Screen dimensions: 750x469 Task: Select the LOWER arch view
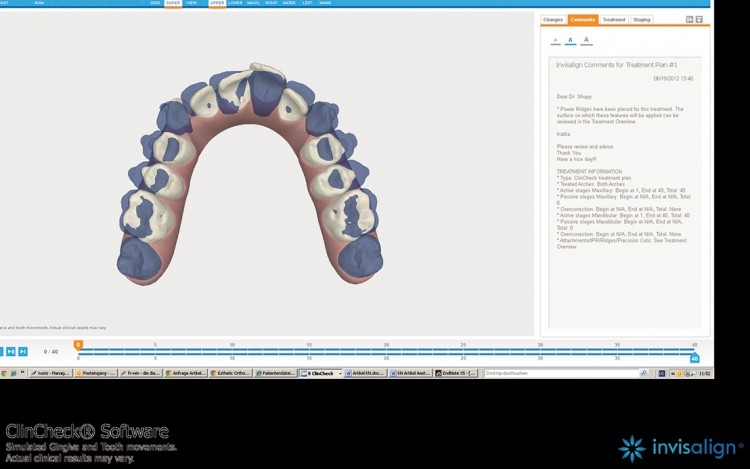(x=235, y=3)
